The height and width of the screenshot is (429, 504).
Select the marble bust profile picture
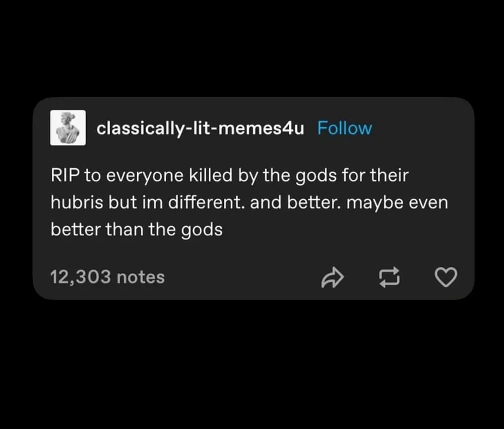[x=68, y=128]
